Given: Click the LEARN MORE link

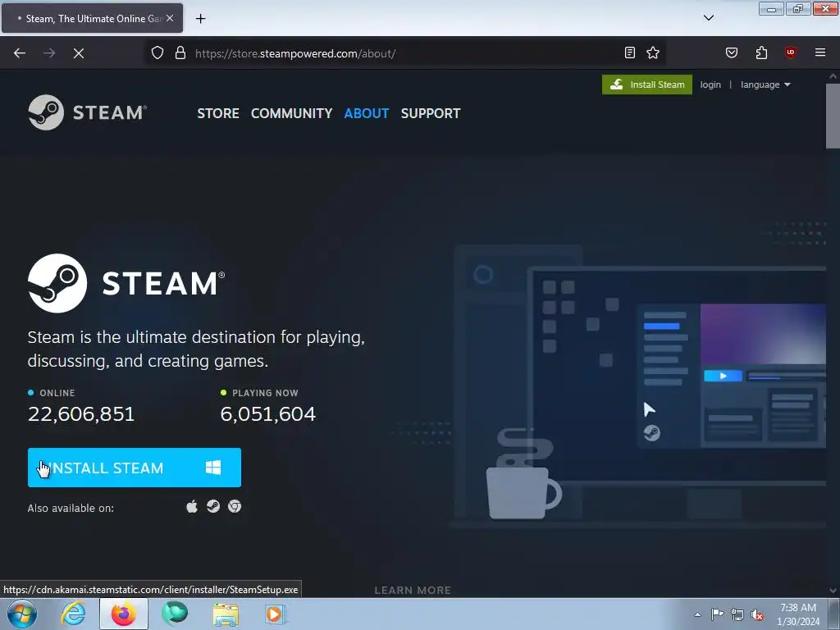Looking at the screenshot, I should [413, 590].
